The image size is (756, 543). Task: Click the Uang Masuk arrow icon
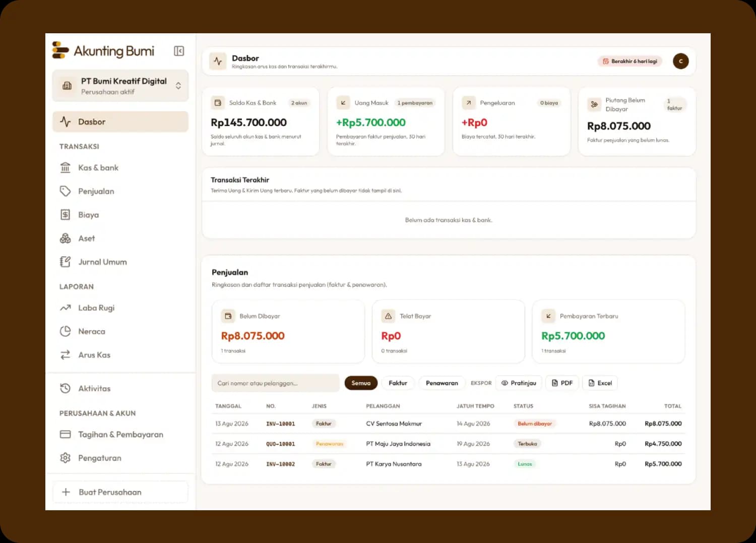coord(343,103)
